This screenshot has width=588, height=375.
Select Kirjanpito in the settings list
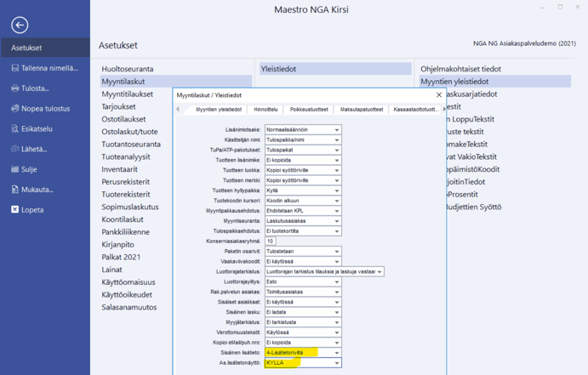117,245
